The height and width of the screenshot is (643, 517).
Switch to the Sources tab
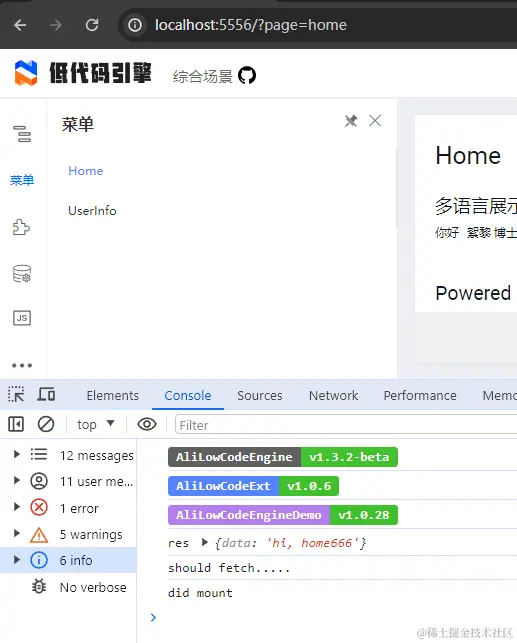[260, 395]
